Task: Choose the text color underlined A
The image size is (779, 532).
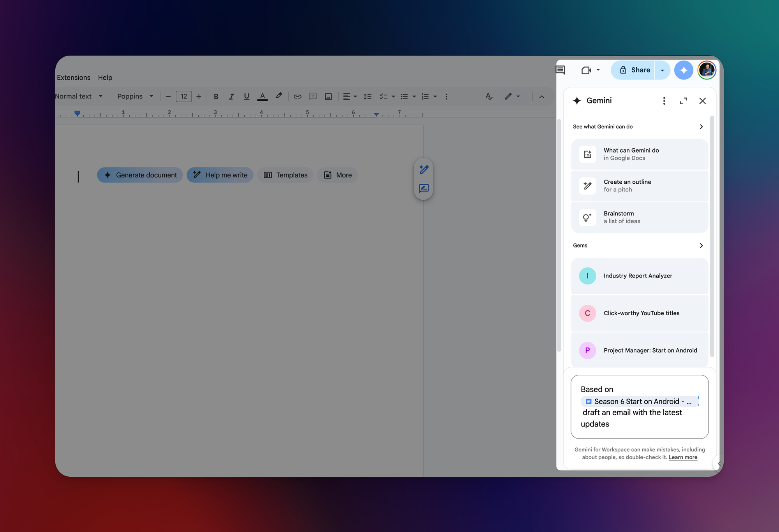Action: pyautogui.click(x=263, y=97)
